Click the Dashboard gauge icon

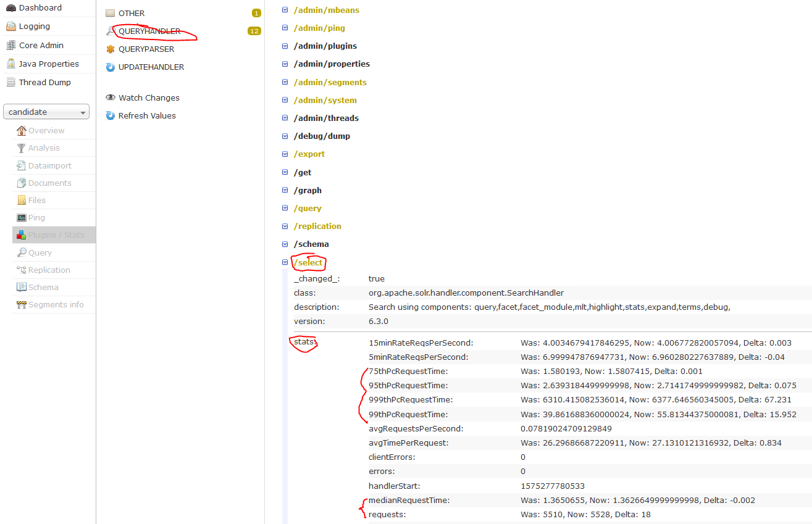pos(11,8)
